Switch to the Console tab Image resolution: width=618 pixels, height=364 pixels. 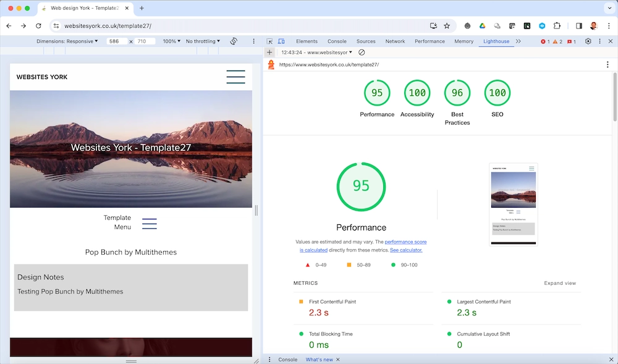pos(337,41)
